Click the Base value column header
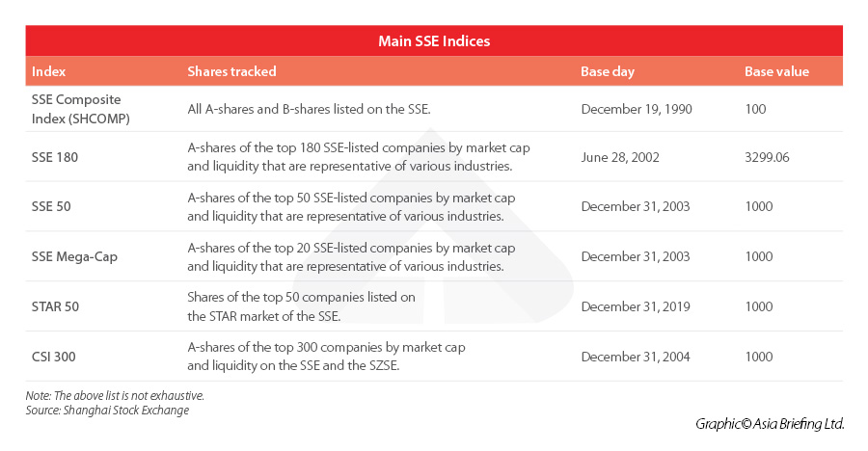868x451 pixels. (776, 71)
